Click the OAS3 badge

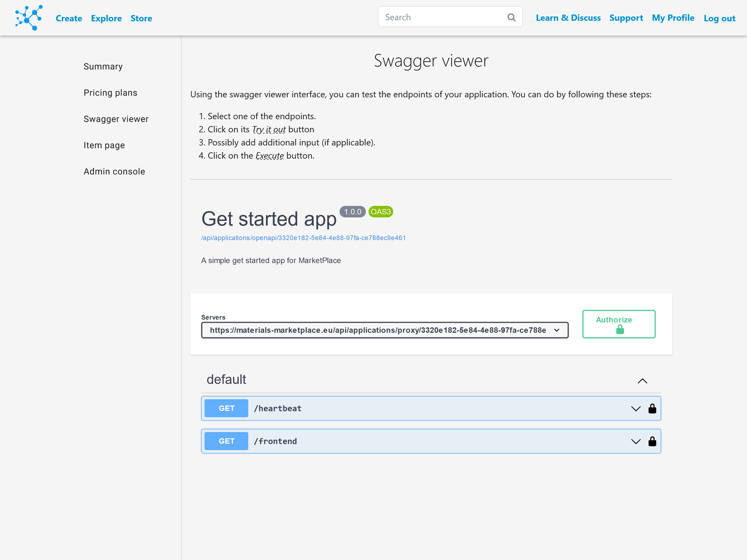[x=381, y=212]
